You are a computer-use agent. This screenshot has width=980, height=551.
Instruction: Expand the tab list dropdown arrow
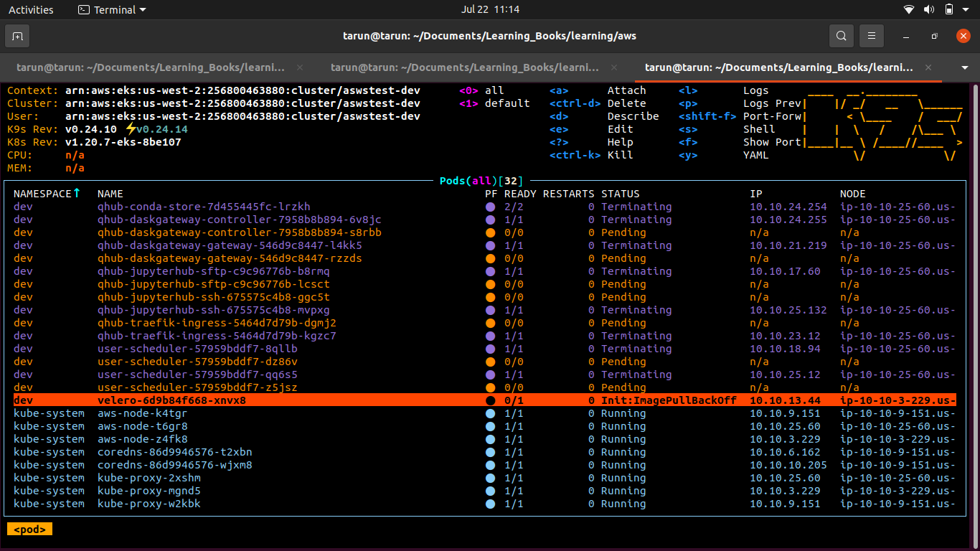point(965,67)
